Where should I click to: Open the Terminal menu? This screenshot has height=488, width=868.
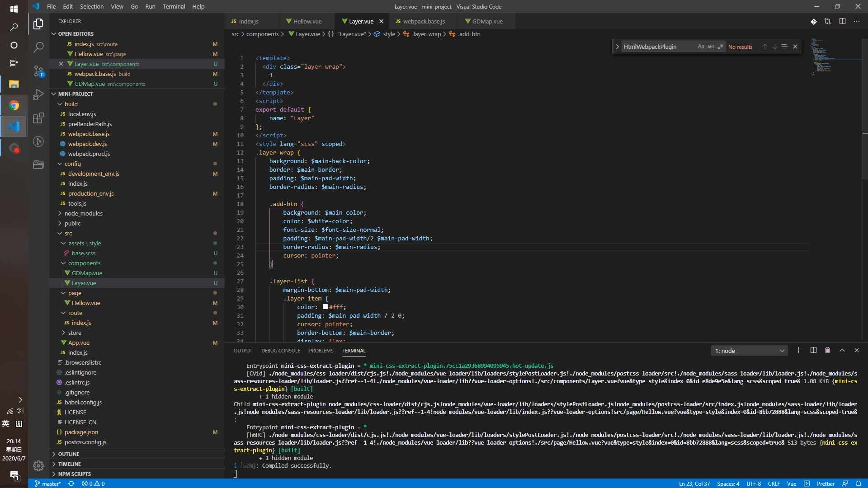point(174,6)
